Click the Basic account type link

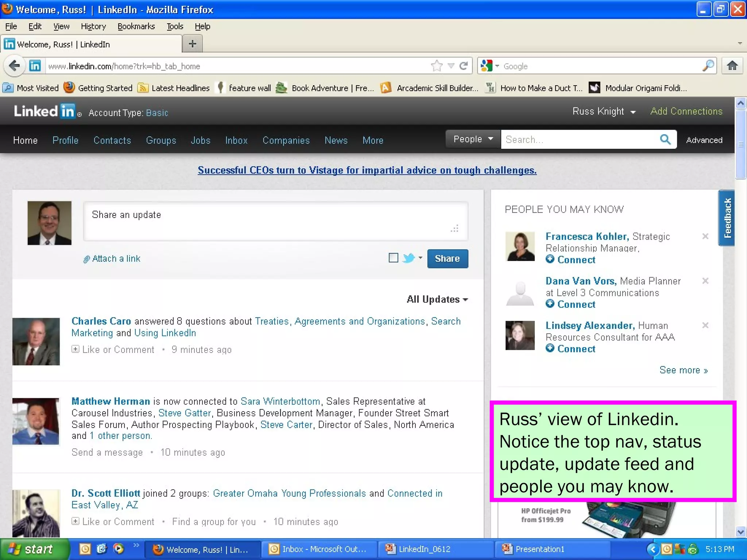[157, 113]
